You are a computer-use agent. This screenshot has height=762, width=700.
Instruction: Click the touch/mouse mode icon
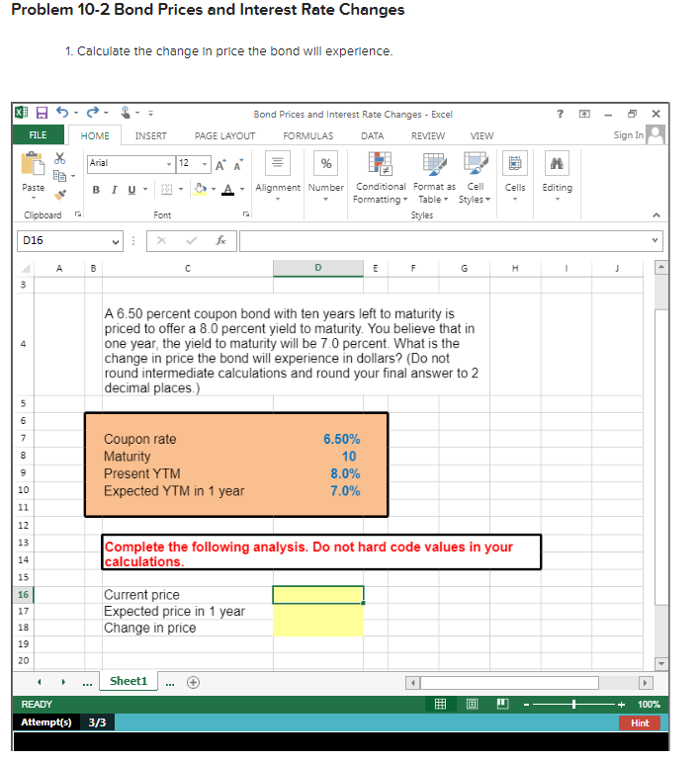[126, 113]
